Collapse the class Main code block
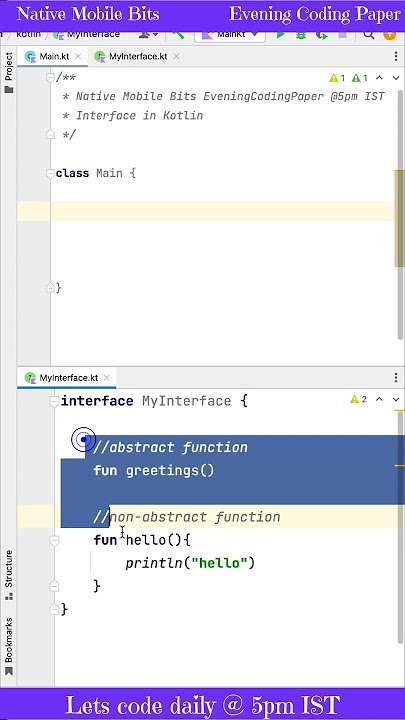 click(50, 174)
